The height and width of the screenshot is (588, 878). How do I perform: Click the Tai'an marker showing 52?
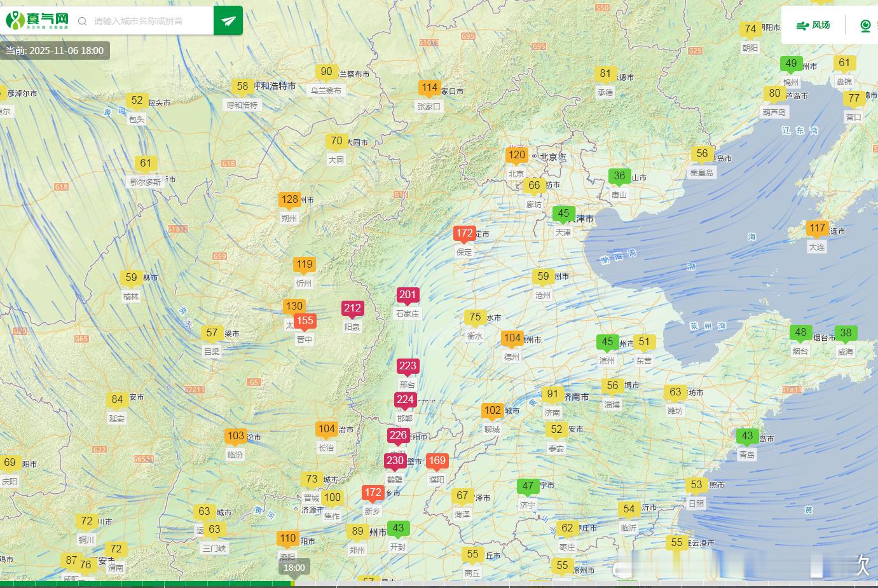tap(556, 430)
